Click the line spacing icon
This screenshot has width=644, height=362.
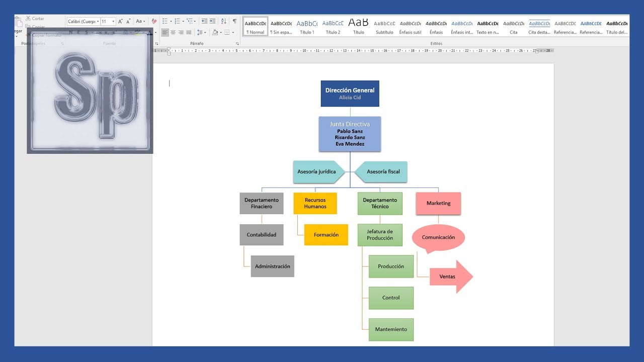200,32
